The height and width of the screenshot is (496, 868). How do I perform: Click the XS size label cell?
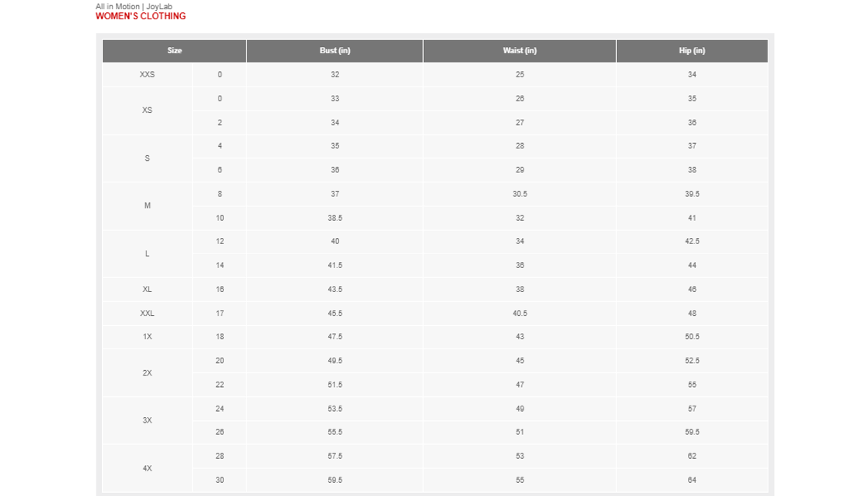coord(147,110)
